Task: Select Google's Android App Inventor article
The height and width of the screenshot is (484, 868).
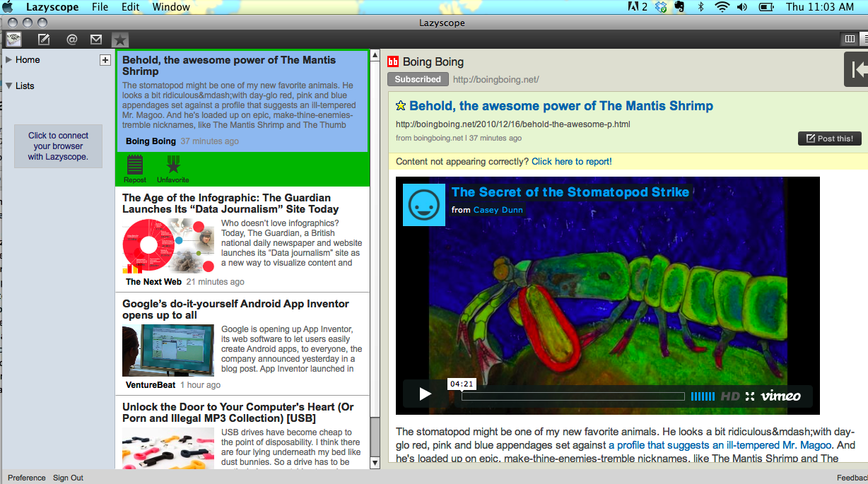Action: (x=242, y=344)
